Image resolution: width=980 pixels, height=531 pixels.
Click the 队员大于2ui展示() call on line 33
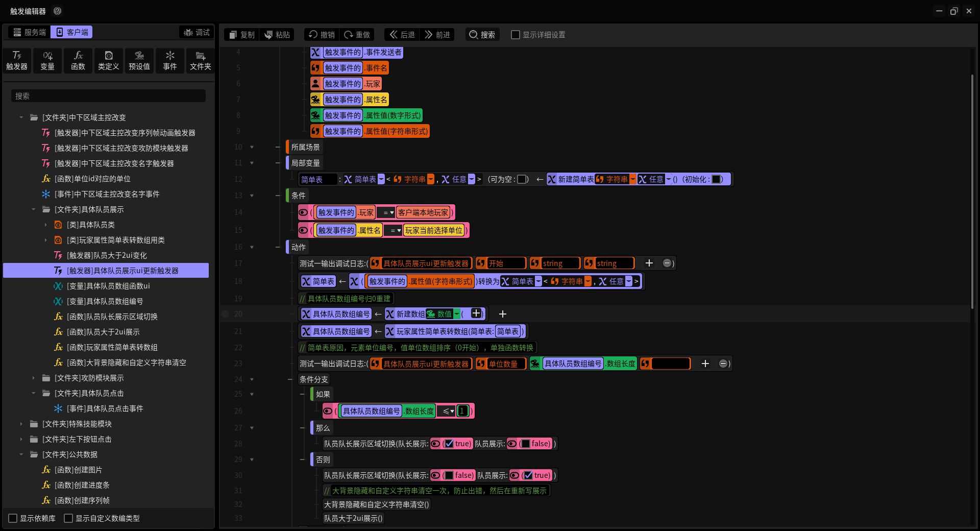pyautogui.click(x=353, y=518)
